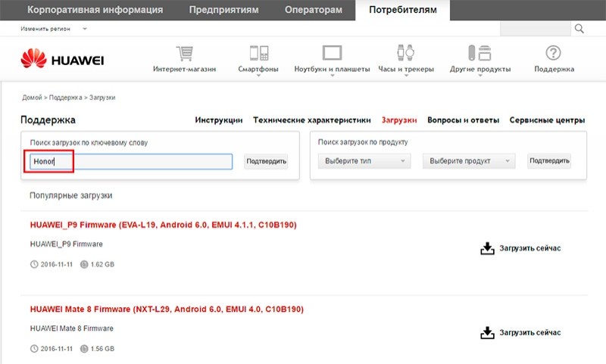Click the Интернет-магазин menu label
Screen dimensions: 606x364
point(184,69)
